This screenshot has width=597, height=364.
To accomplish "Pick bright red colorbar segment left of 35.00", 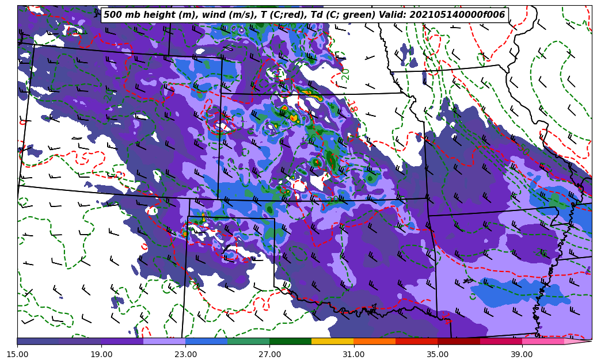I will coord(416,342).
